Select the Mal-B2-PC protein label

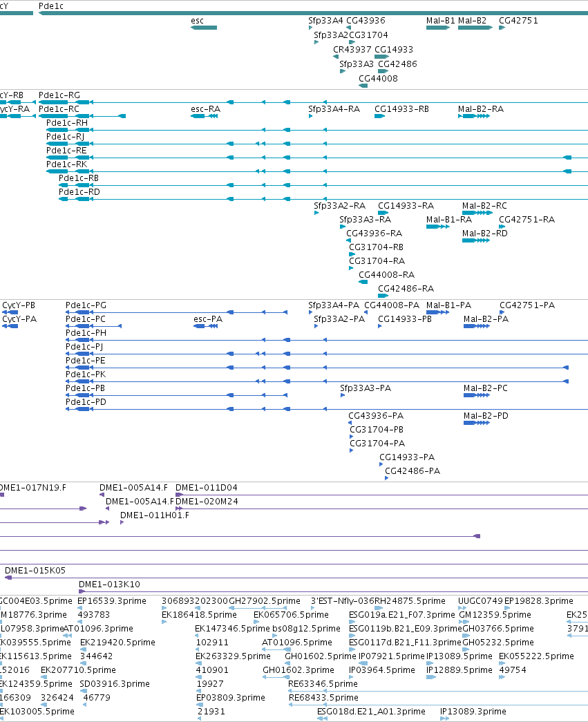(x=485, y=388)
